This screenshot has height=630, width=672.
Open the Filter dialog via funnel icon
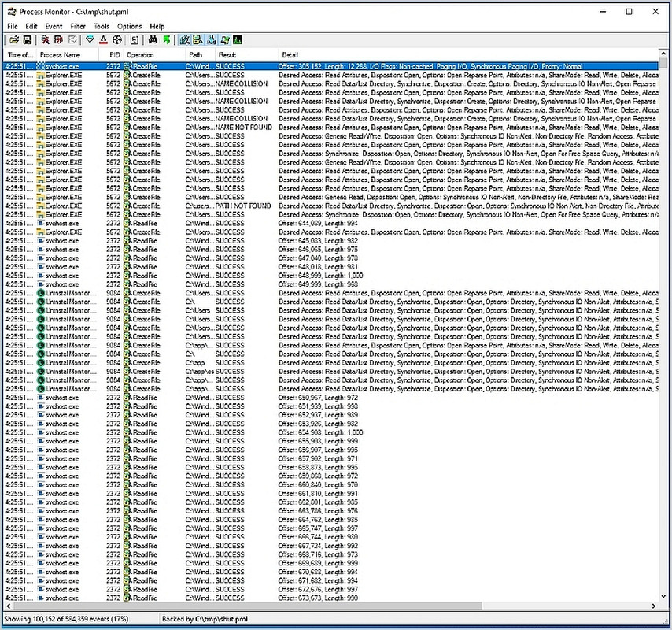pos(90,40)
